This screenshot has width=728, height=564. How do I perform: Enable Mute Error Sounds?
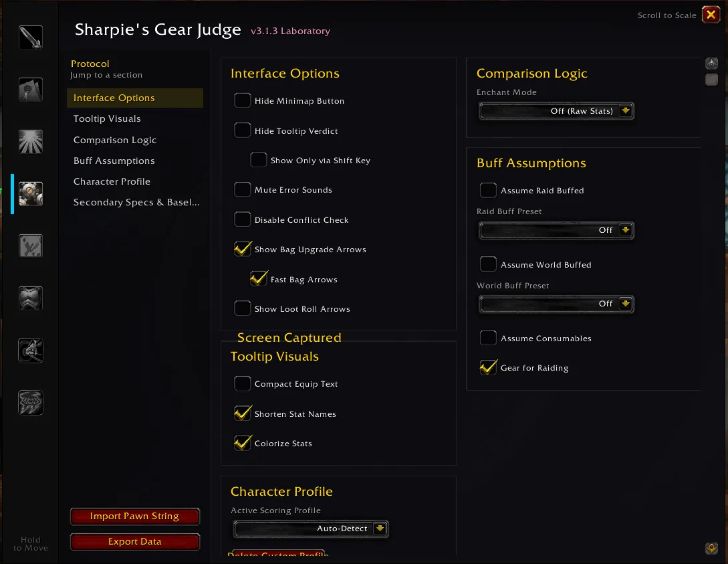point(243,189)
